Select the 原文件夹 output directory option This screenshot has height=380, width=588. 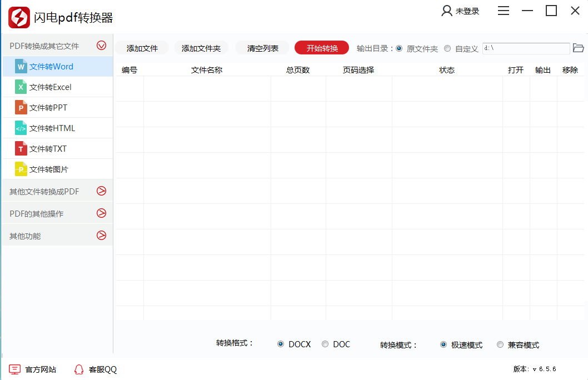click(398, 48)
